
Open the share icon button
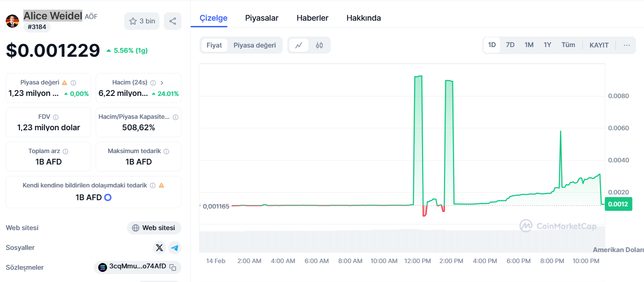[x=173, y=21]
